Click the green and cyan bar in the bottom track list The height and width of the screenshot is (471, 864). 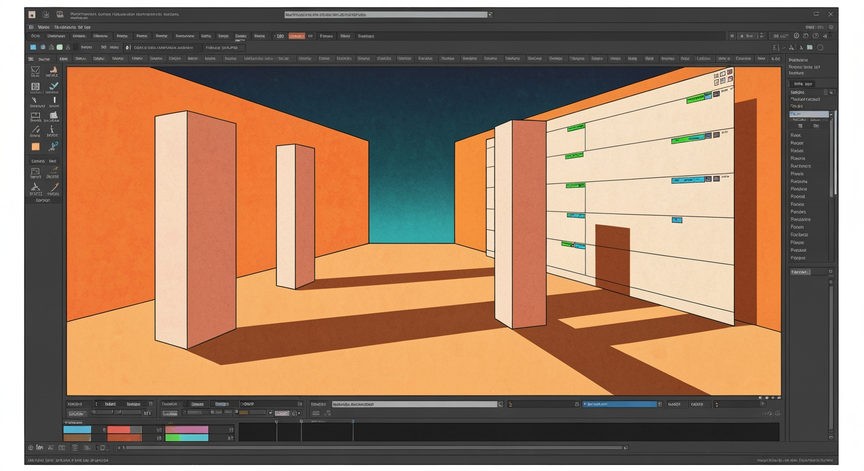tap(187, 438)
